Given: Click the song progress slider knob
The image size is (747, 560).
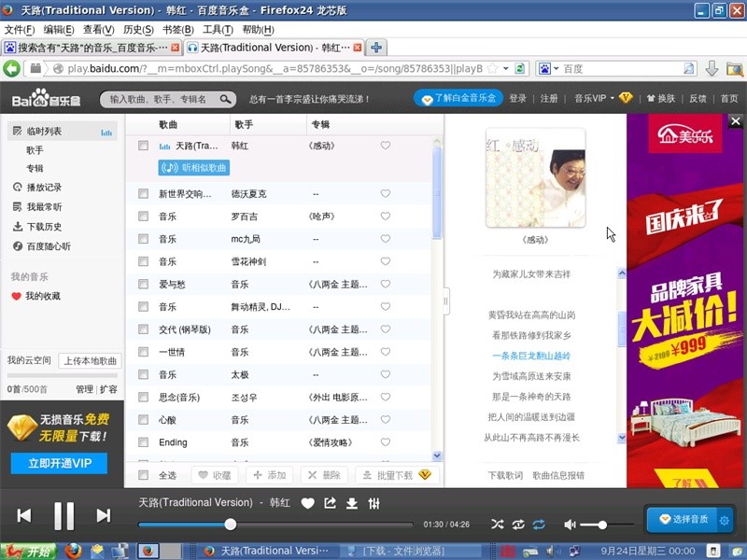Looking at the screenshot, I should pos(231,525).
